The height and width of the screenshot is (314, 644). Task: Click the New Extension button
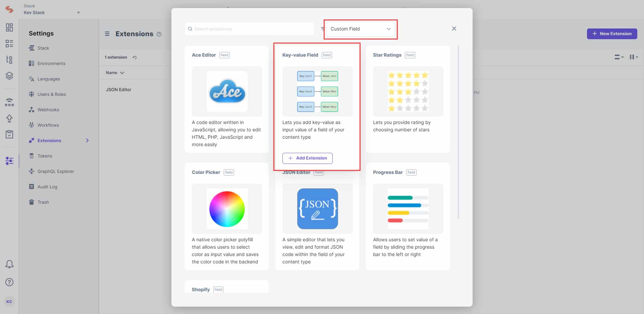pyautogui.click(x=612, y=34)
